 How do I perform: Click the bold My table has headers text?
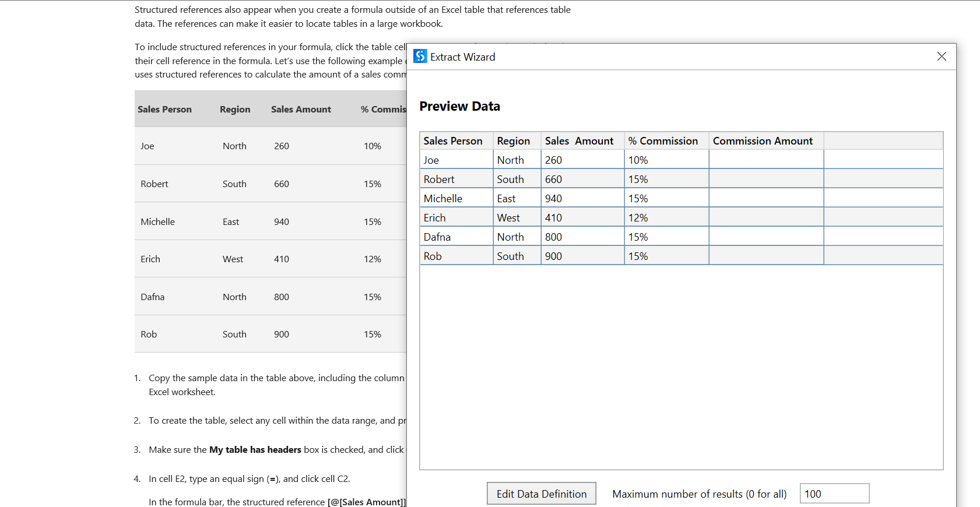coord(255,449)
